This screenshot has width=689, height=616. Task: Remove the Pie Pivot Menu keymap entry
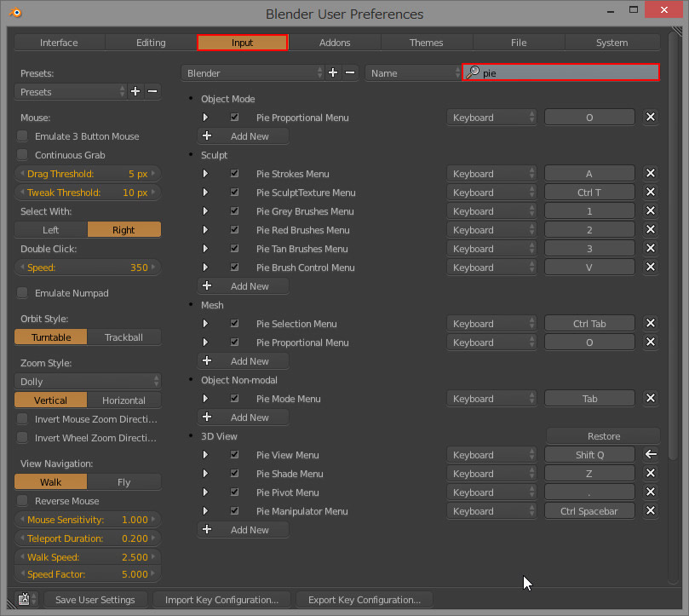(x=651, y=492)
